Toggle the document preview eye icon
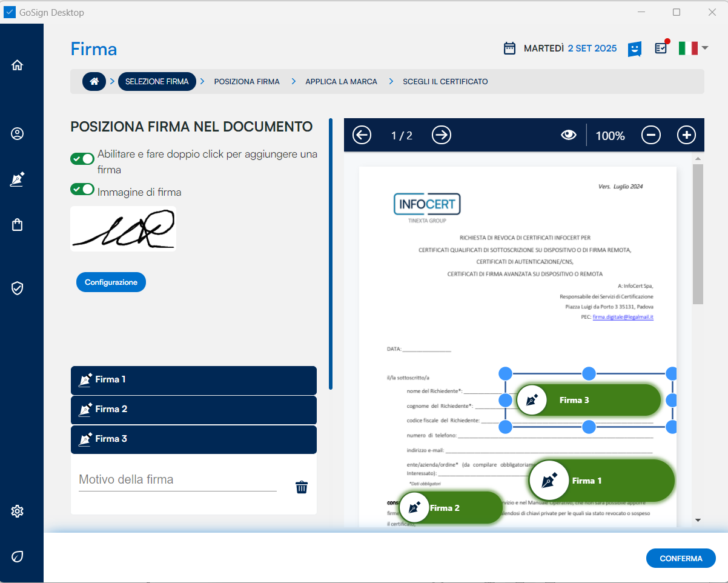 click(568, 135)
